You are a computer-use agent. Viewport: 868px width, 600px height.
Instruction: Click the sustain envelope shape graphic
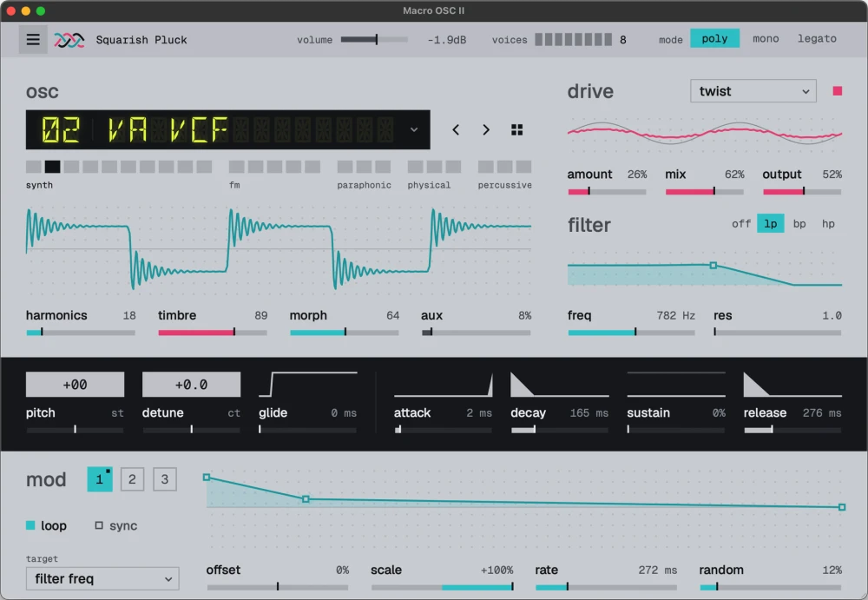click(676, 384)
